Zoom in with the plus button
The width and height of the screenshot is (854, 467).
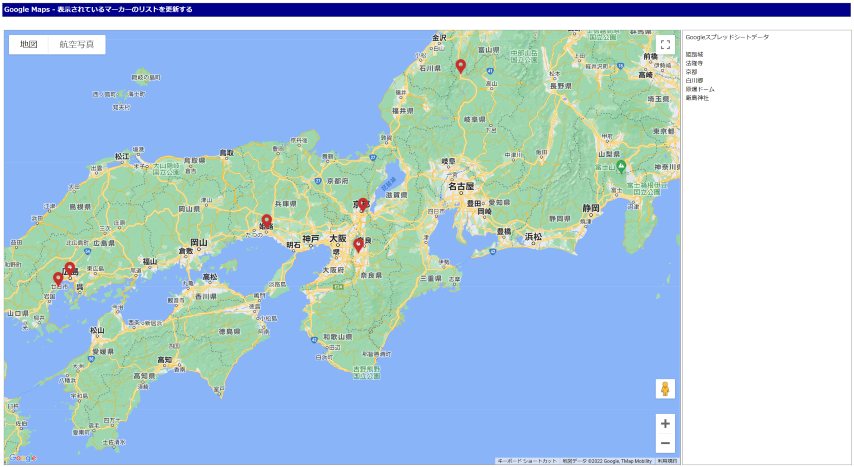click(x=665, y=423)
